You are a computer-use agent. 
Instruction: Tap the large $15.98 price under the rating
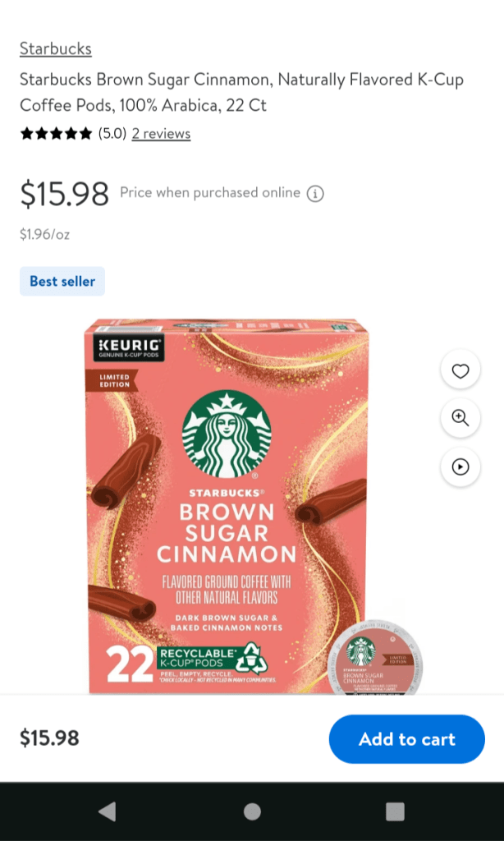pos(64,195)
